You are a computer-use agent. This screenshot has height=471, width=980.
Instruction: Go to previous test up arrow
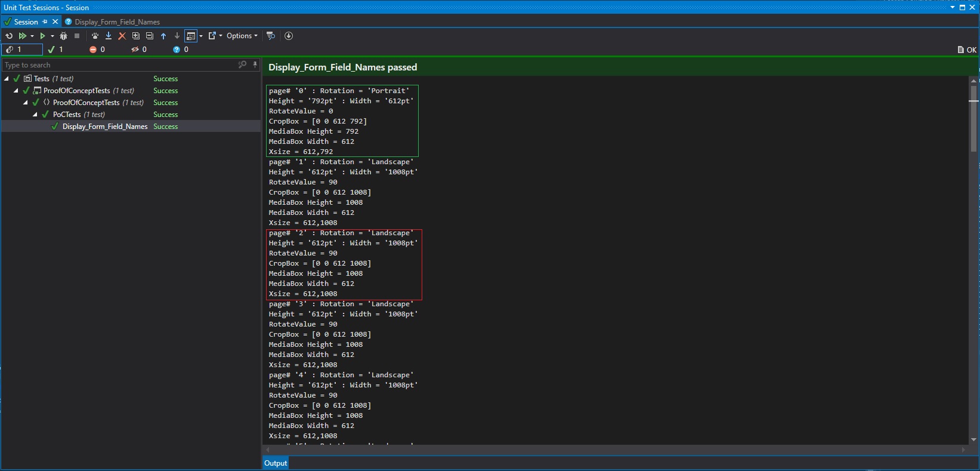(x=163, y=36)
